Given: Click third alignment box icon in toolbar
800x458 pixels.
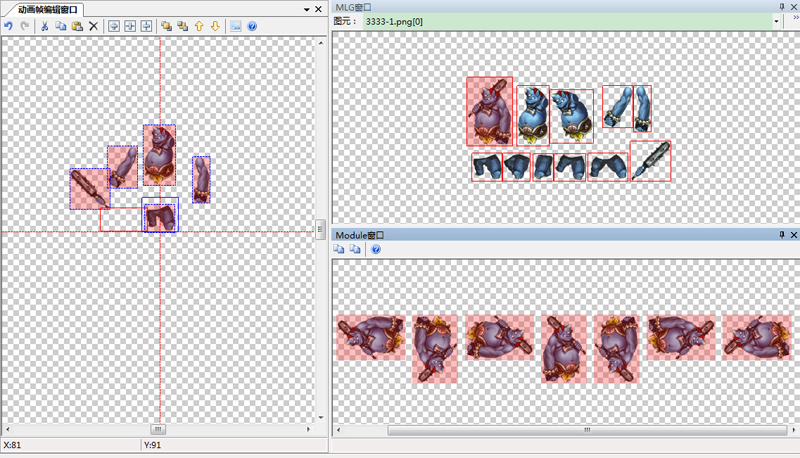Looking at the screenshot, I should pos(146,26).
